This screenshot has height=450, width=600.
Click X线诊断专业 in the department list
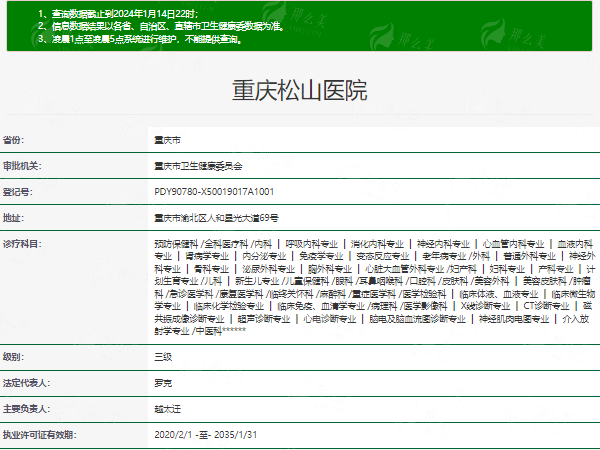[x=485, y=306]
